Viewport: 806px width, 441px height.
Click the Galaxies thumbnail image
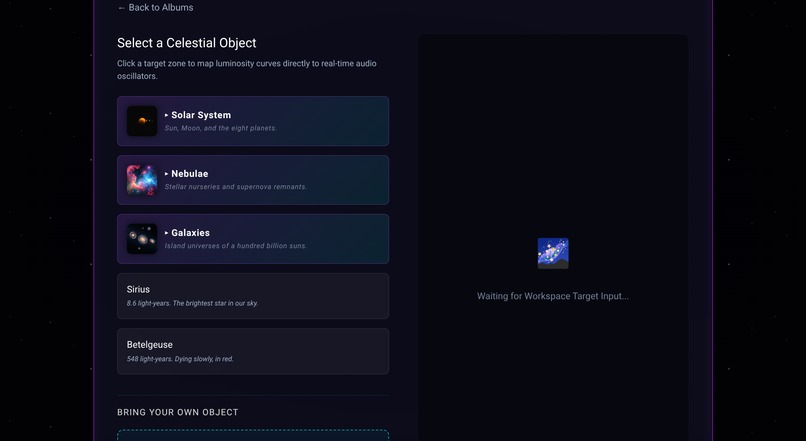tap(142, 239)
